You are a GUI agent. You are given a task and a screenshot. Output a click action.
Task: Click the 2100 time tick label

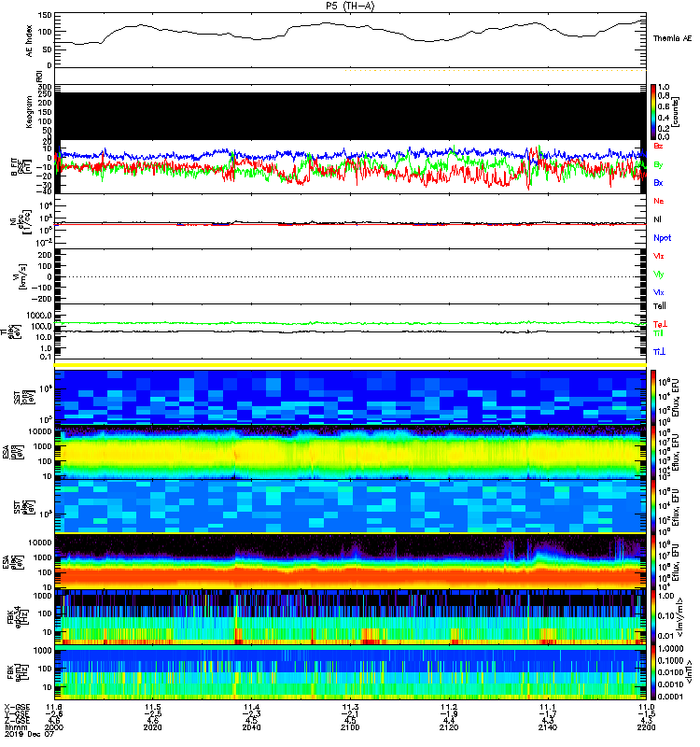pos(350,727)
